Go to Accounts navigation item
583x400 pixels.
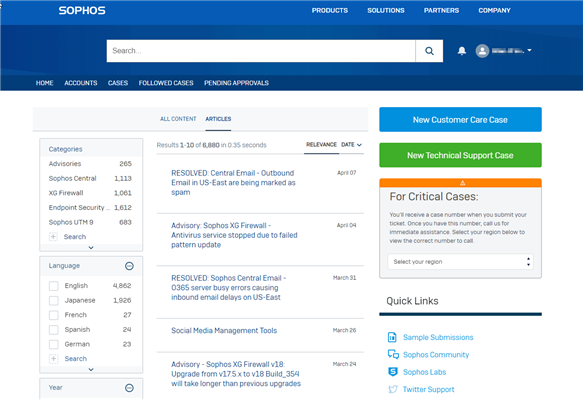point(81,83)
